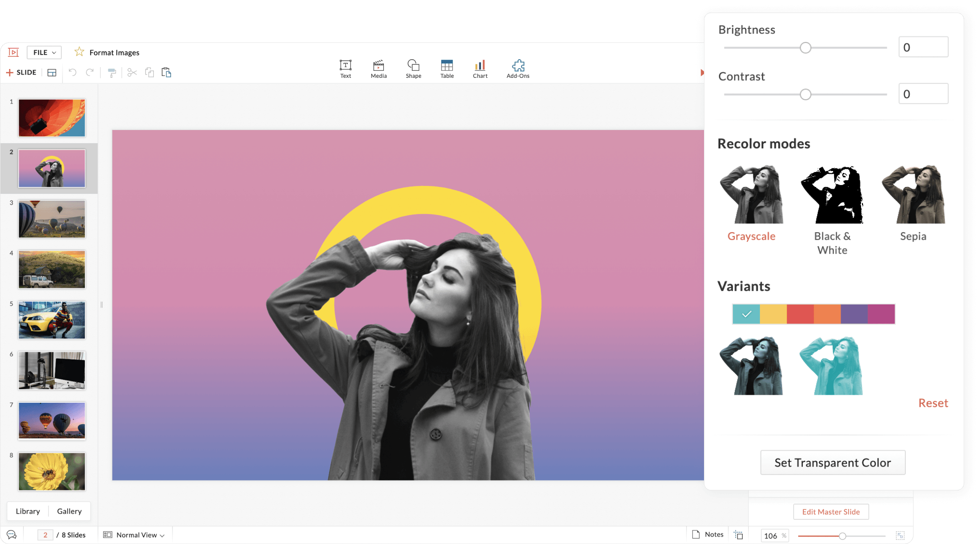Open the Media insert icon
This screenshot has height=544, width=980.
(379, 65)
